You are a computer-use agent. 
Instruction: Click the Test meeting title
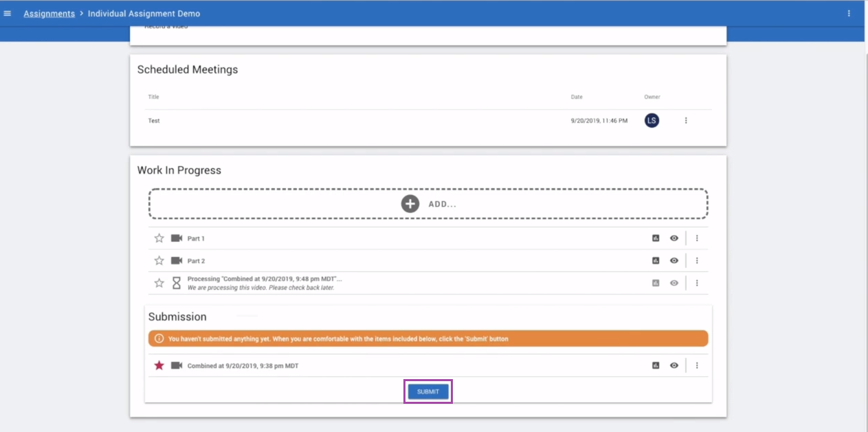154,121
